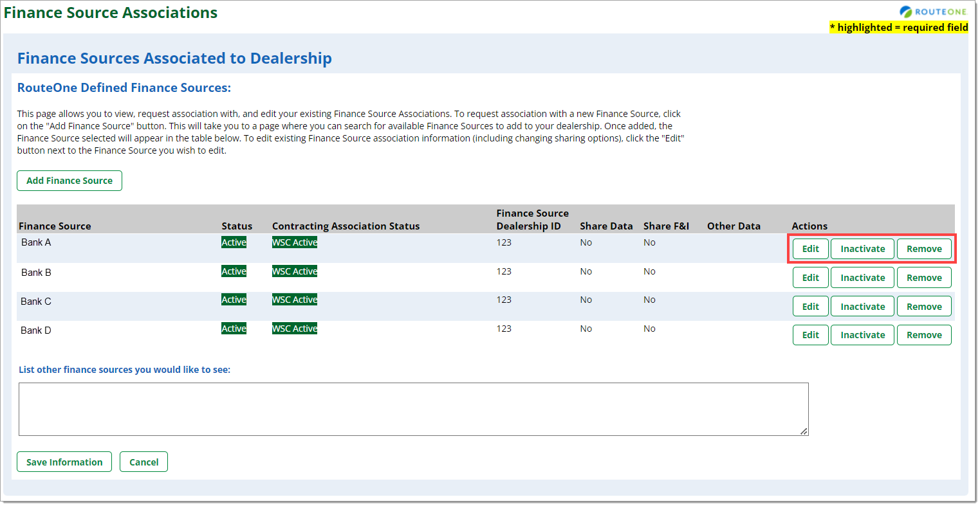Click the Other Data column header

click(x=734, y=226)
